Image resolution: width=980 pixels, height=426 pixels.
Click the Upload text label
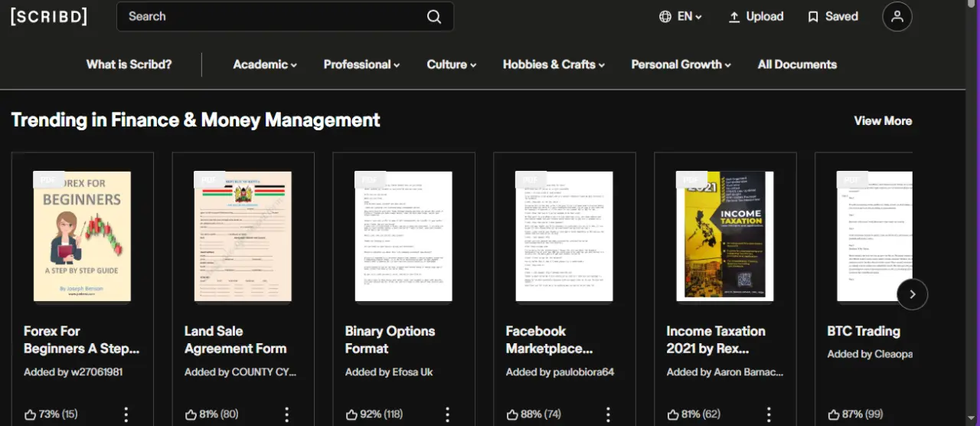[x=765, y=17]
